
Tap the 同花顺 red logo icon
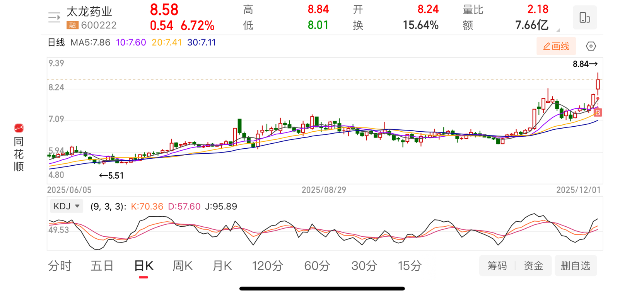coord(19,128)
